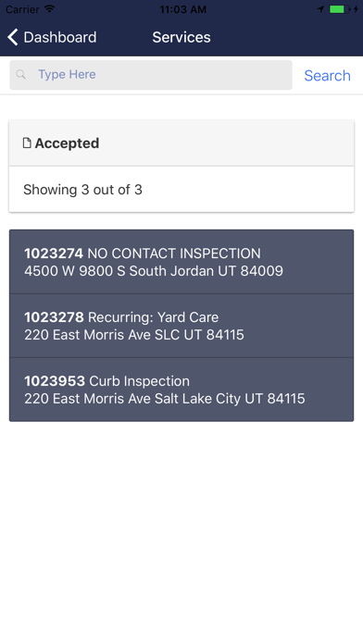
Task: Go back to Dashboard
Action: pyautogui.click(x=52, y=37)
